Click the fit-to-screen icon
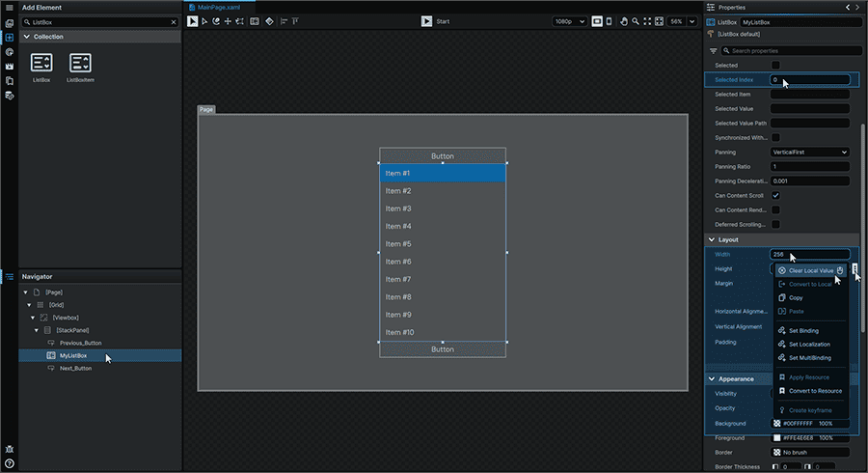This screenshot has width=868, height=473. click(x=647, y=21)
